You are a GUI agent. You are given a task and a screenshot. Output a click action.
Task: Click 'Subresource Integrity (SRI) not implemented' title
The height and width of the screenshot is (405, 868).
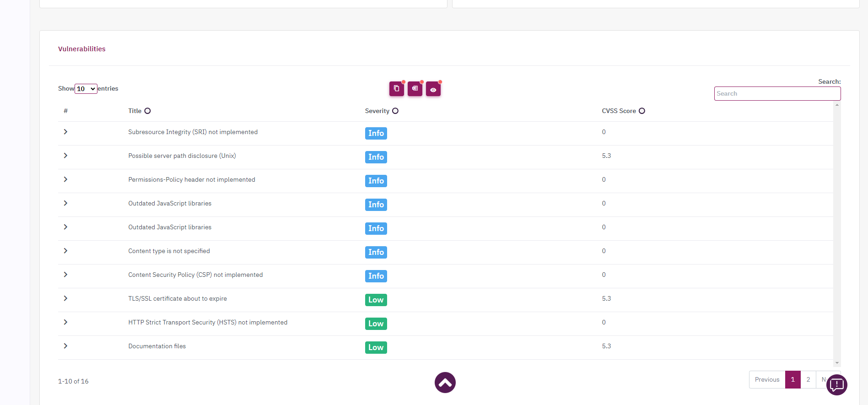[x=193, y=132]
